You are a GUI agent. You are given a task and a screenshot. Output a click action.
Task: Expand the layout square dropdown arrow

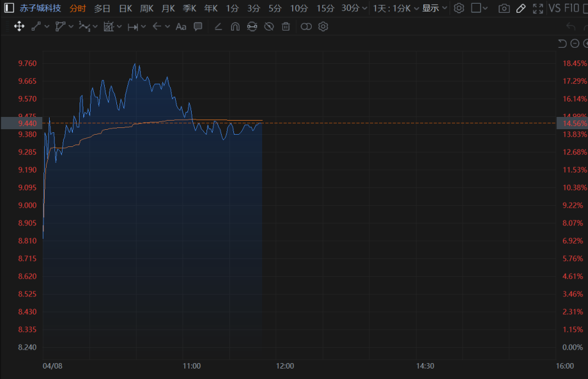485,8
